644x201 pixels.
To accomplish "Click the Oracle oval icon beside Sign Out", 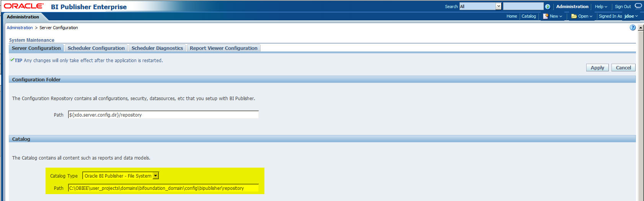I will click(x=638, y=5).
